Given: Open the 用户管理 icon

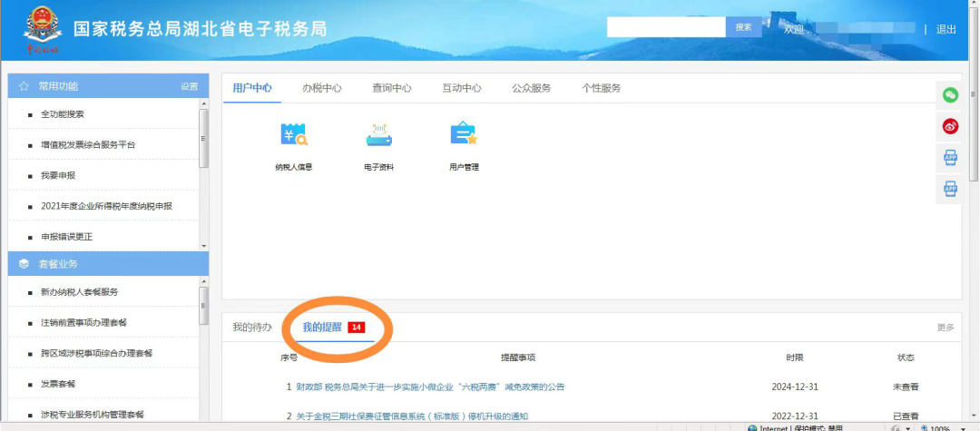Looking at the screenshot, I should coord(464,133).
